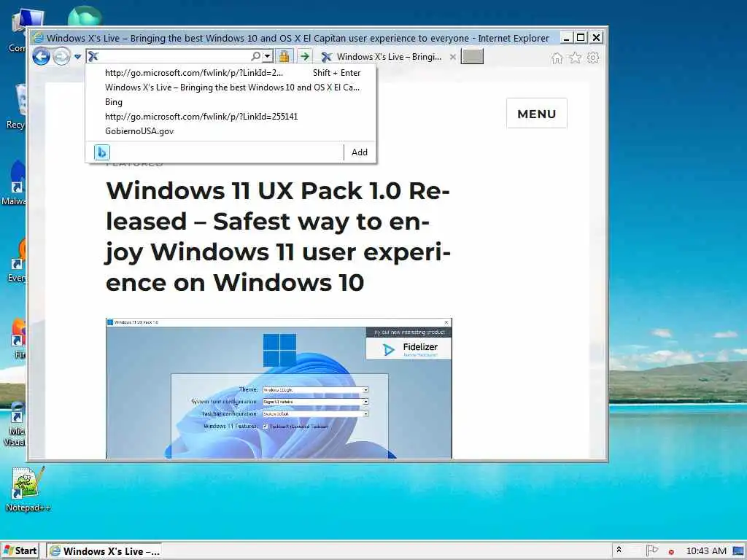Click the padlock security report icon

(x=284, y=56)
